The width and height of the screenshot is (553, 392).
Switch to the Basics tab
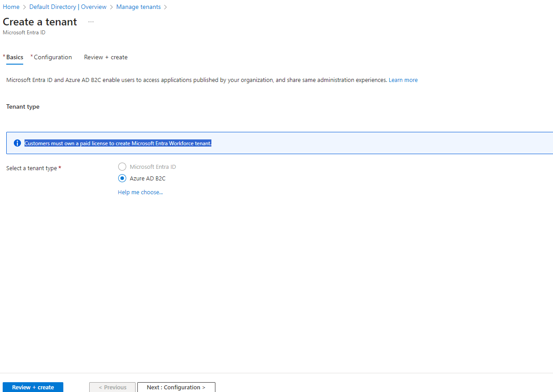click(x=15, y=57)
